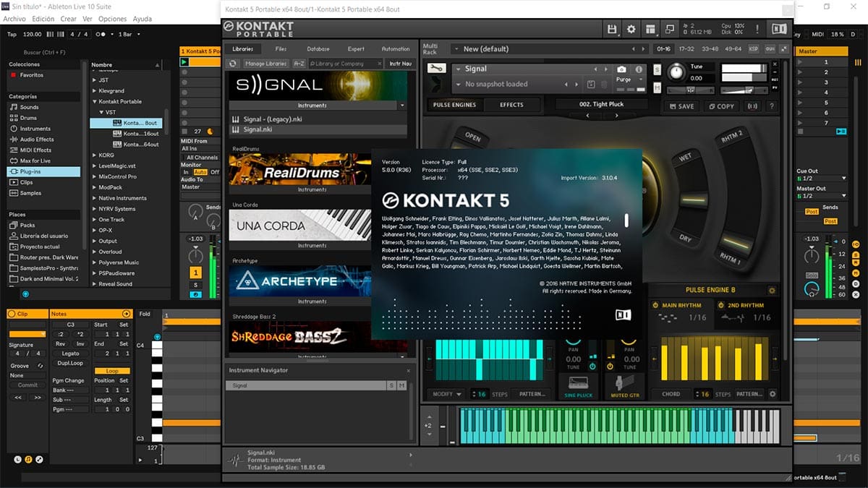Open the instrument info icon
Viewport: 868px width, 488px height.
click(638, 69)
